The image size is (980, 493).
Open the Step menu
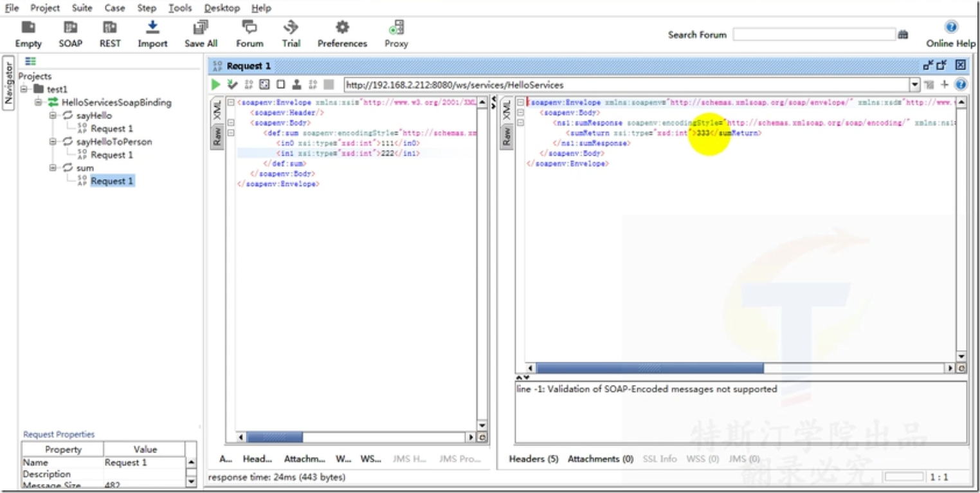pyautogui.click(x=147, y=8)
